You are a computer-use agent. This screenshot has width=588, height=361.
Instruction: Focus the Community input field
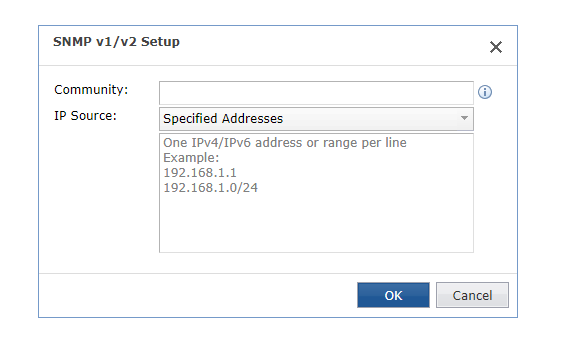tap(316, 93)
